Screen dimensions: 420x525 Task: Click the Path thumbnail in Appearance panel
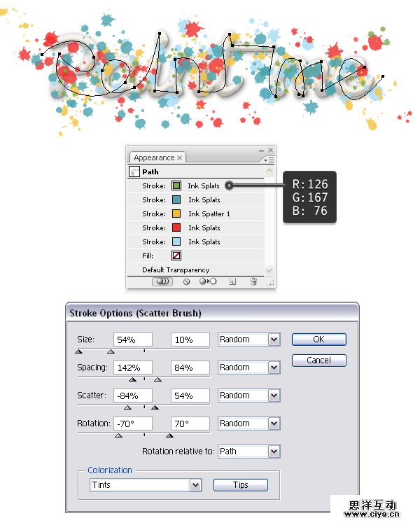point(135,171)
